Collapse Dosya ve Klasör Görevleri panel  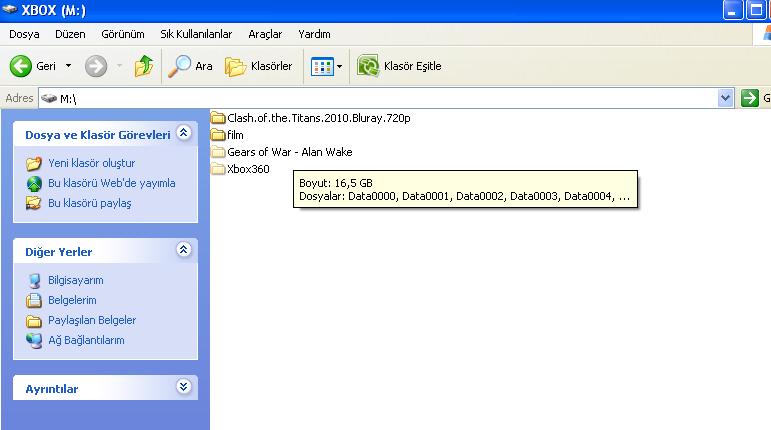click(x=183, y=133)
